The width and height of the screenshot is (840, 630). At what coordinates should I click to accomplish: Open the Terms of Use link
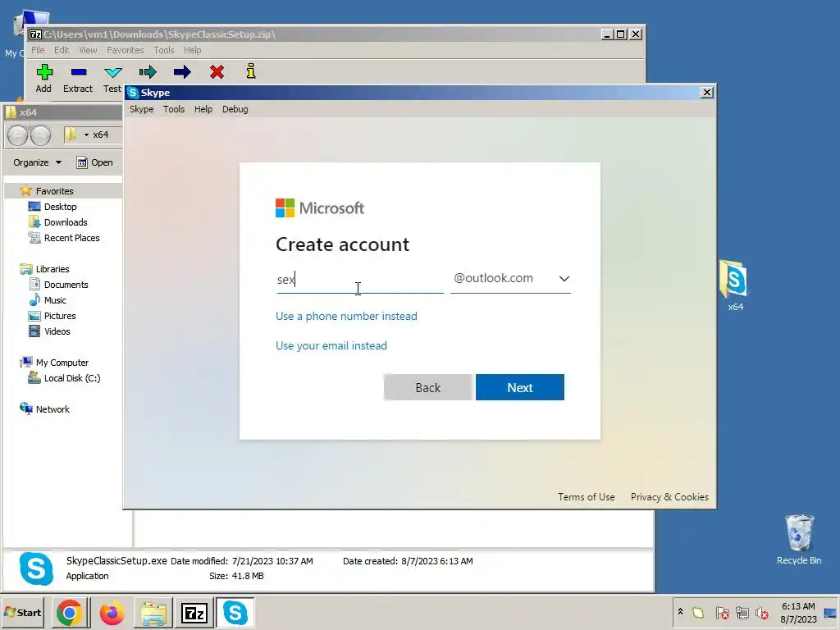pyautogui.click(x=586, y=496)
